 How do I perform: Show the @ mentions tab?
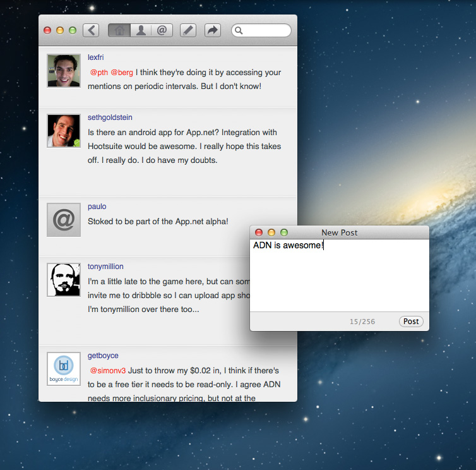pos(162,30)
